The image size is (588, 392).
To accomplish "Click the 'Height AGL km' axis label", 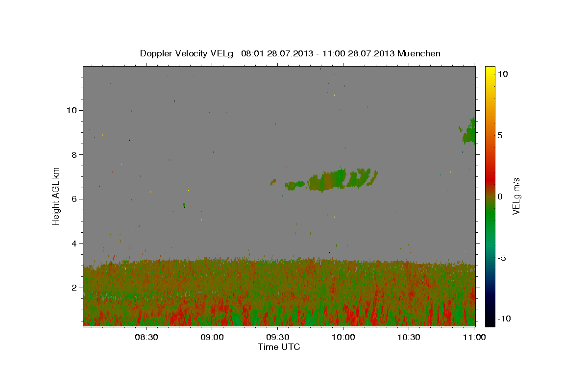I will pos(56,196).
